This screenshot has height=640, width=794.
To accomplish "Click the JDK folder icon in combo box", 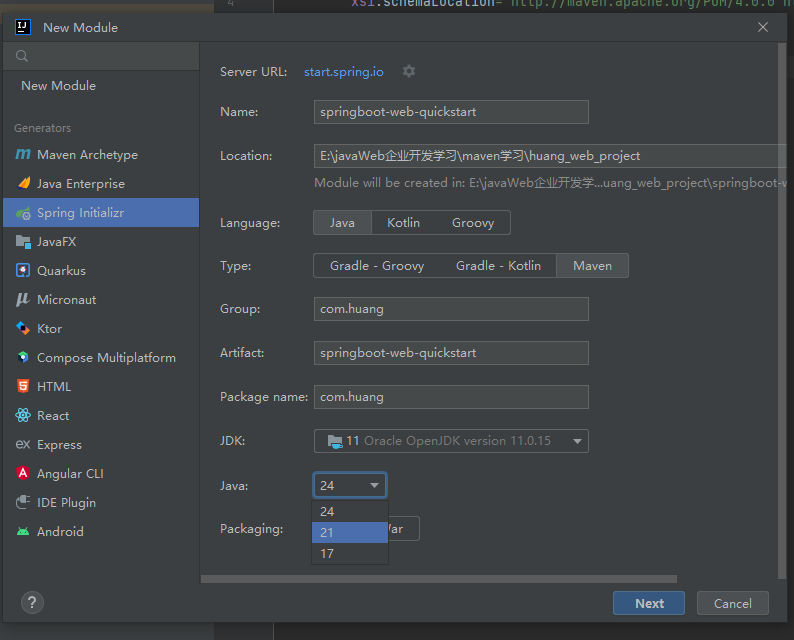I will (335, 441).
